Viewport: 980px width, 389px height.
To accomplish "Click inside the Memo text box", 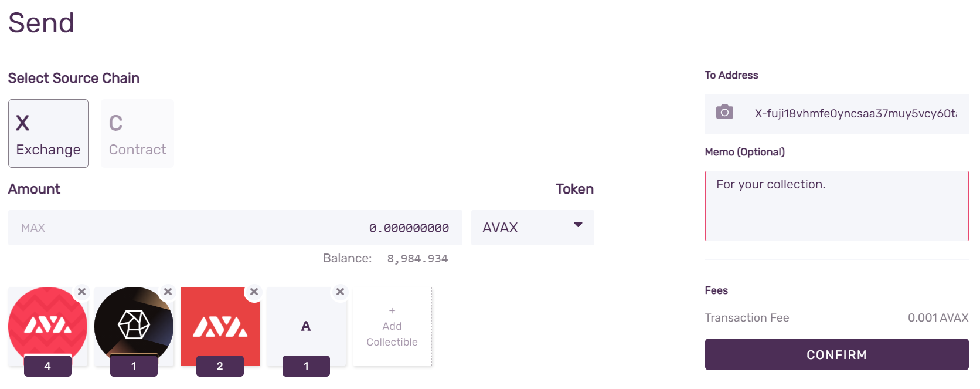I will (x=836, y=206).
